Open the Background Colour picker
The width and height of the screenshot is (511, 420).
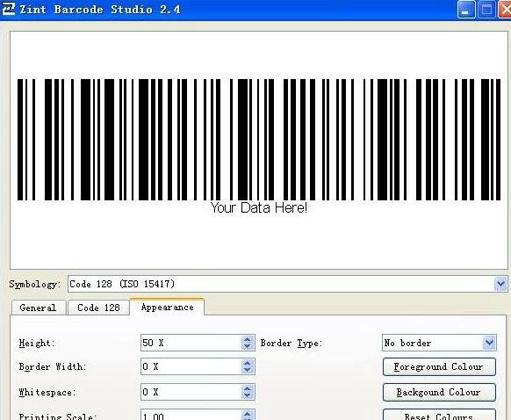tap(439, 392)
